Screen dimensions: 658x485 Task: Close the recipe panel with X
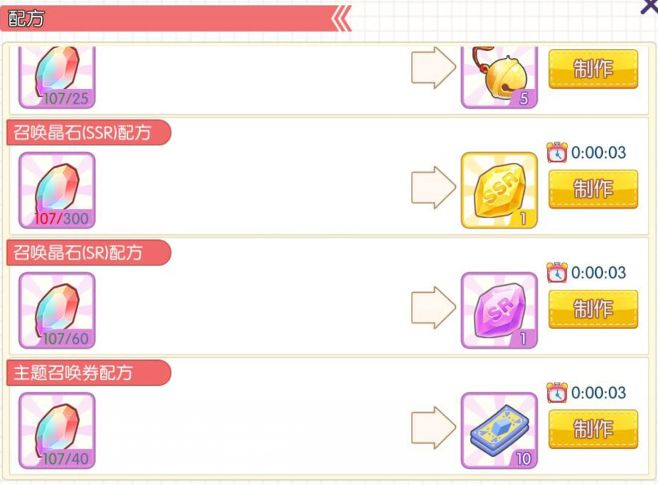point(648,7)
